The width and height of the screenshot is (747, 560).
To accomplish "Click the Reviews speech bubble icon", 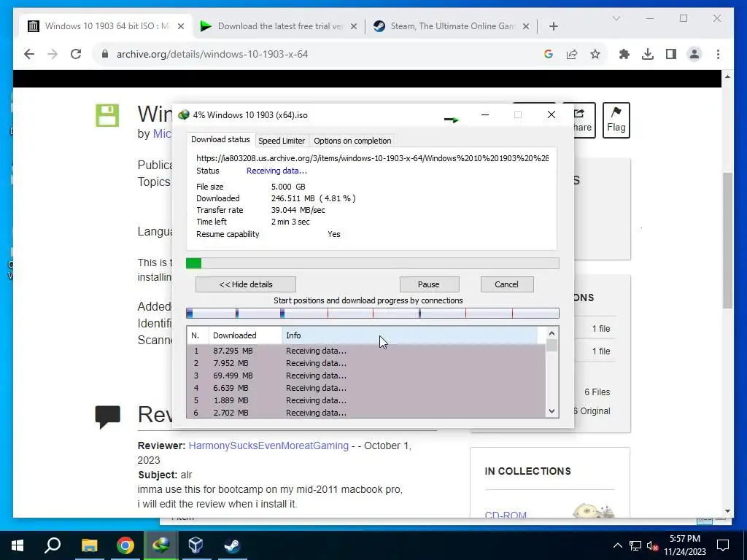I will pos(107,416).
